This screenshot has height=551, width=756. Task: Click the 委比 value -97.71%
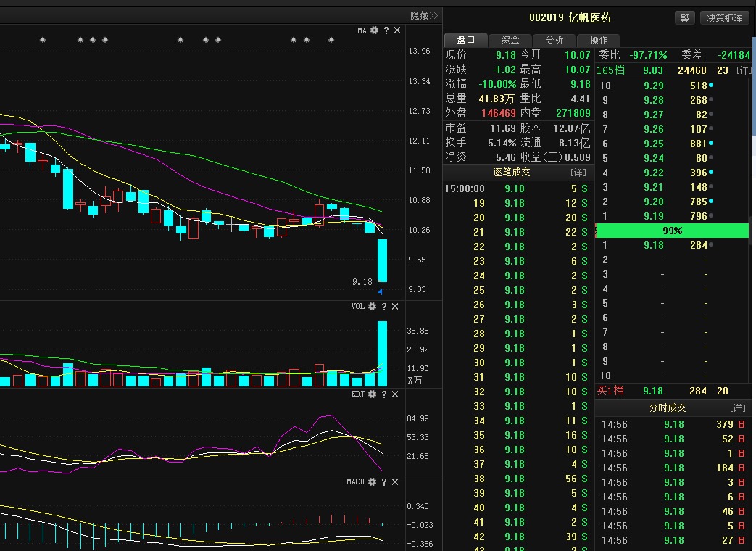pyautogui.click(x=648, y=55)
